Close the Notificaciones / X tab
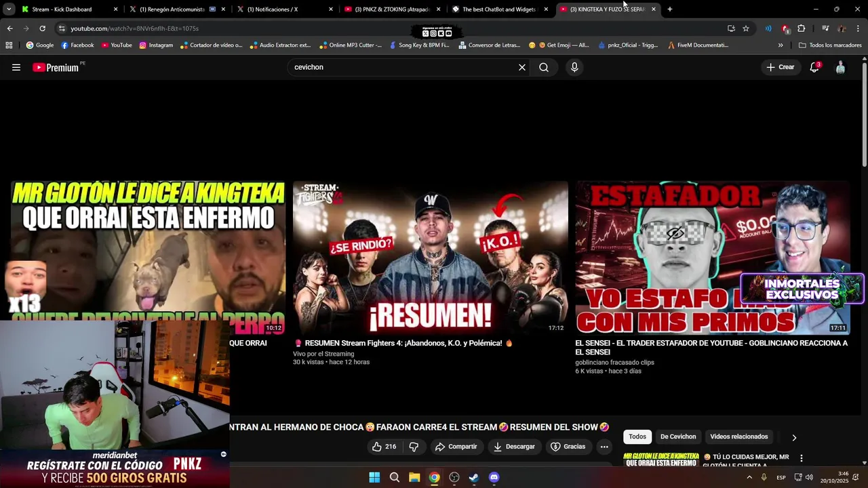The height and width of the screenshot is (488, 868). click(331, 9)
